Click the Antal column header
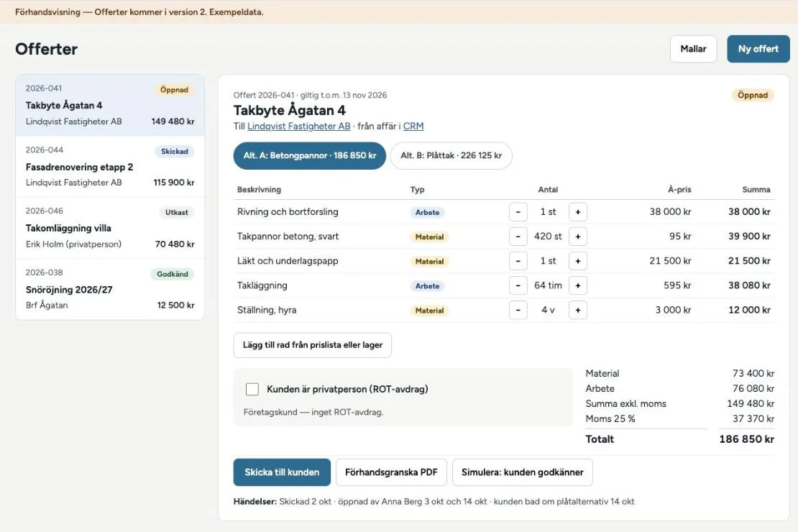This screenshot has height=532, width=798. [x=548, y=189]
